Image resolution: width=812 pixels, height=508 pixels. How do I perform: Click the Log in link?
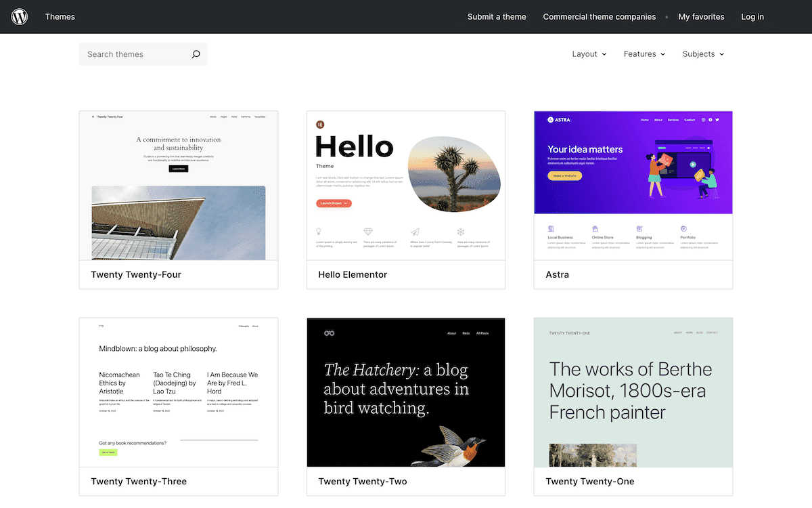point(752,16)
